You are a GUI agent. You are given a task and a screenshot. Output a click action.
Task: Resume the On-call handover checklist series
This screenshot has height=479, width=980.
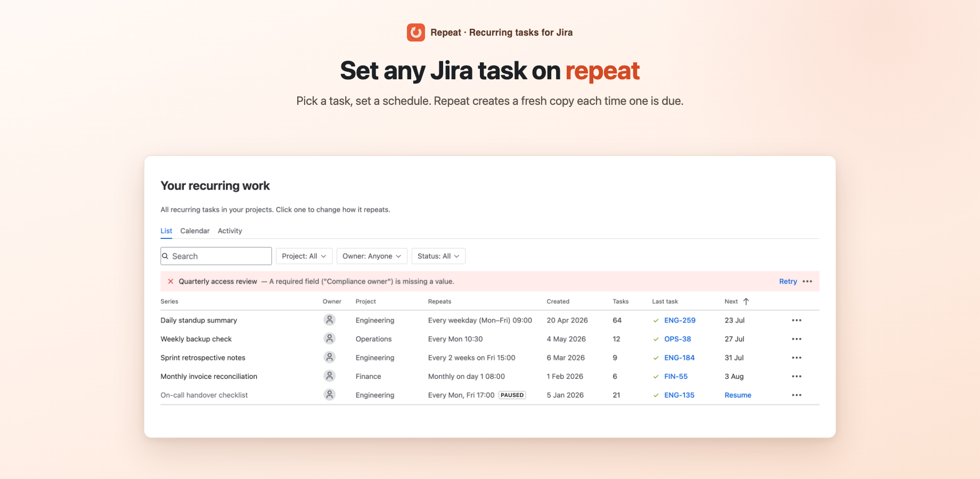point(738,395)
